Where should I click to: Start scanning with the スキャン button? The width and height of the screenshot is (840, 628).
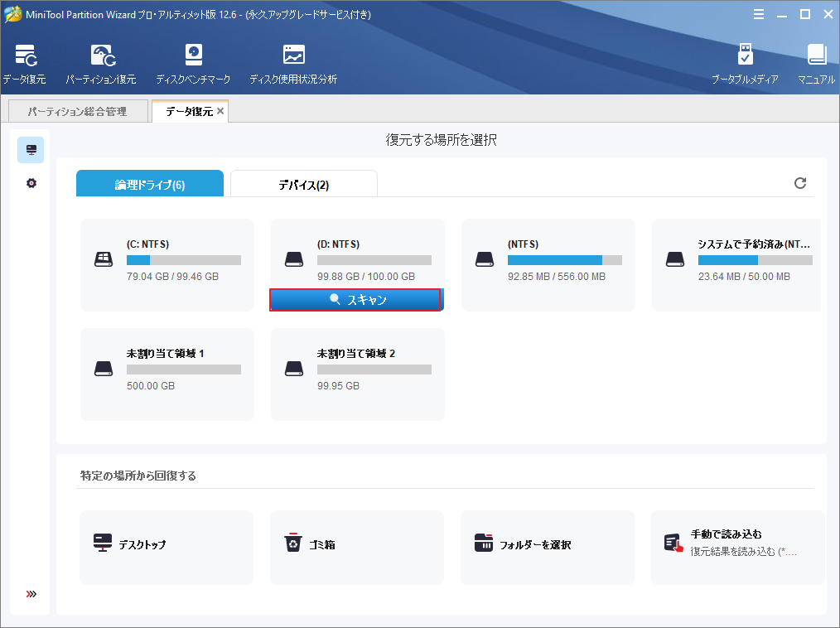coord(355,300)
